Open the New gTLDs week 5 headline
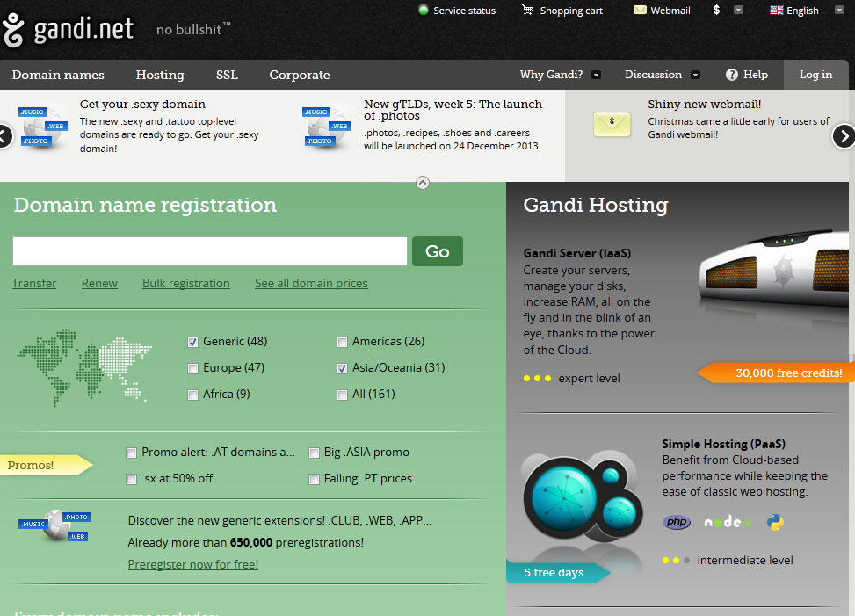Screen dimensions: 855x616 tap(453, 110)
